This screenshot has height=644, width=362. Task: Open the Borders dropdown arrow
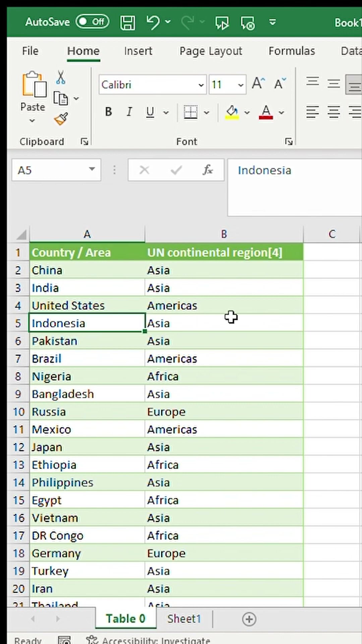206,112
